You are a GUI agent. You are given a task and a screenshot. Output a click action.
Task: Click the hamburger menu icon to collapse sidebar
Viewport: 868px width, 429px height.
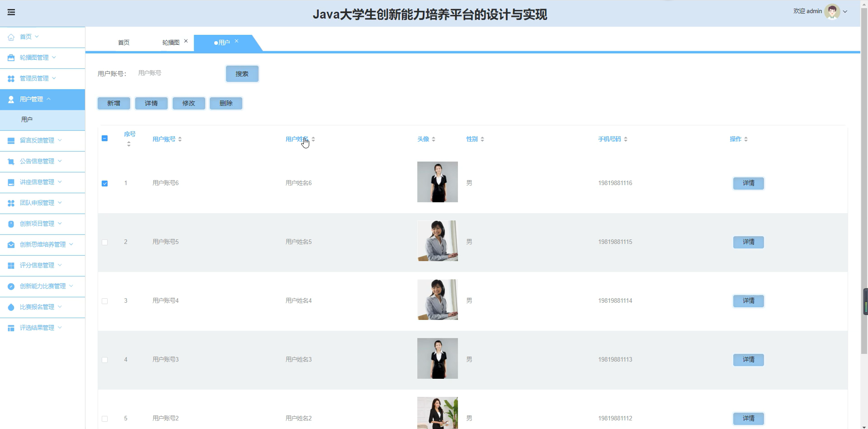coord(12,12)
